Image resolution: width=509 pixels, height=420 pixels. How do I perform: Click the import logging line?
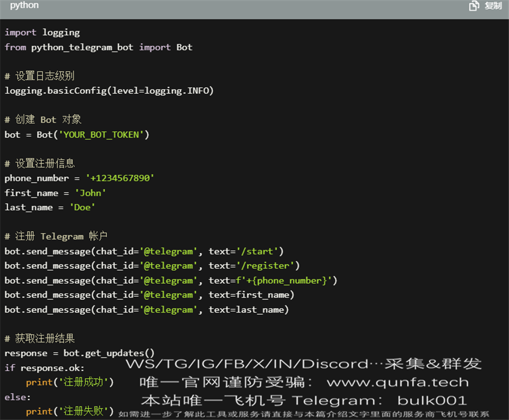[42, 32]
